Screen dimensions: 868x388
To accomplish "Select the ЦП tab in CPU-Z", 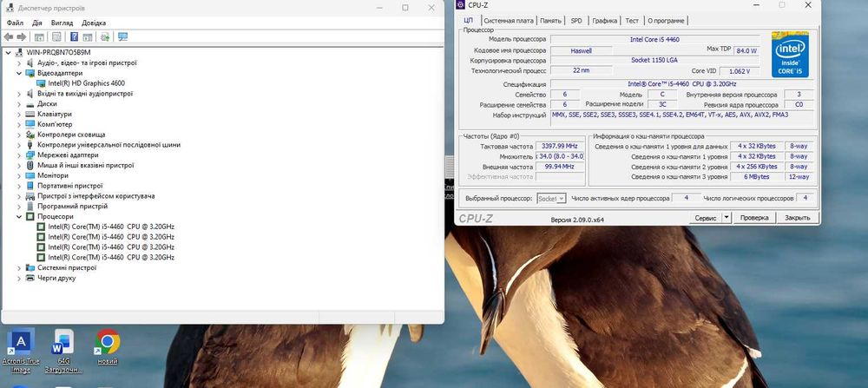I will pos(469,21).
